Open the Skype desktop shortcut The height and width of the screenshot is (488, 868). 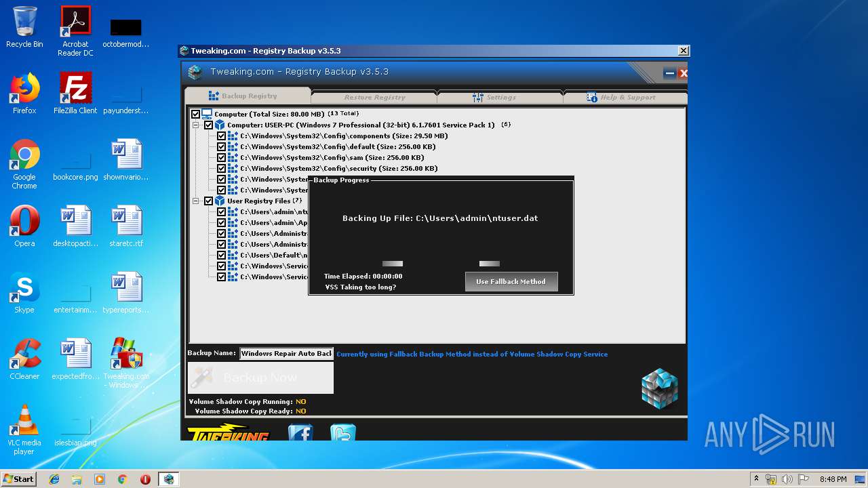pos(24,293)
